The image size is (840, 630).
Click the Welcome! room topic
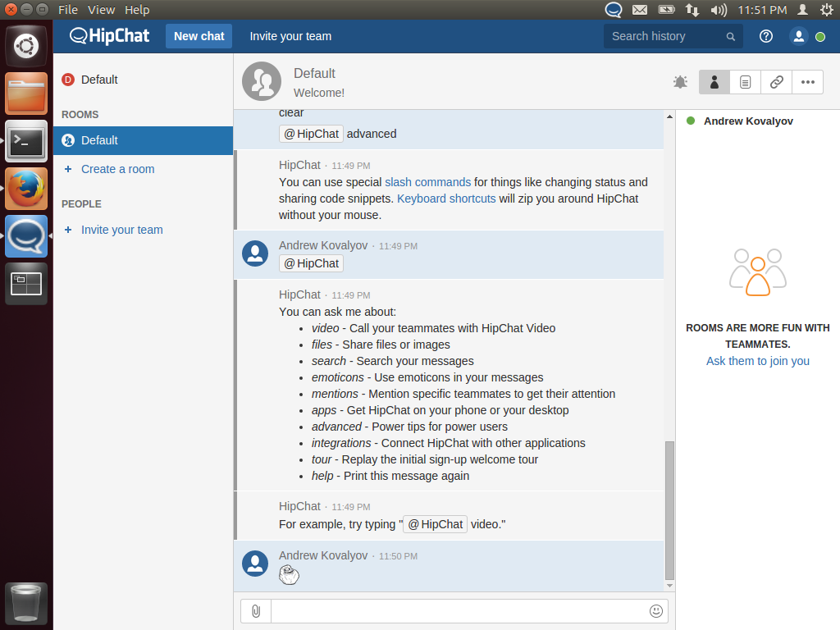[x=319, y=93]
